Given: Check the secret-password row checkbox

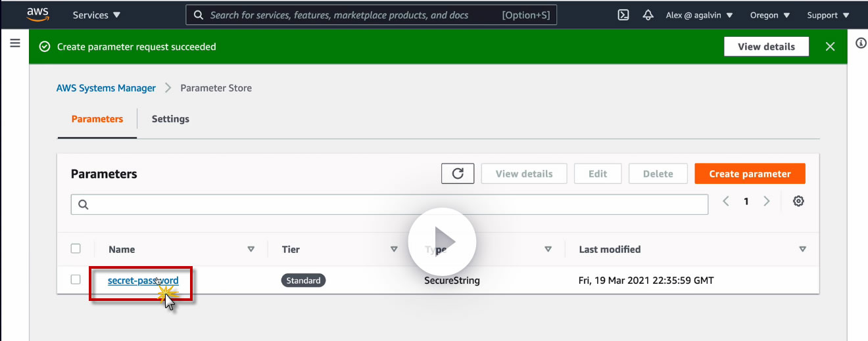Looking at the screenshot, I should (x=76, y=279).
